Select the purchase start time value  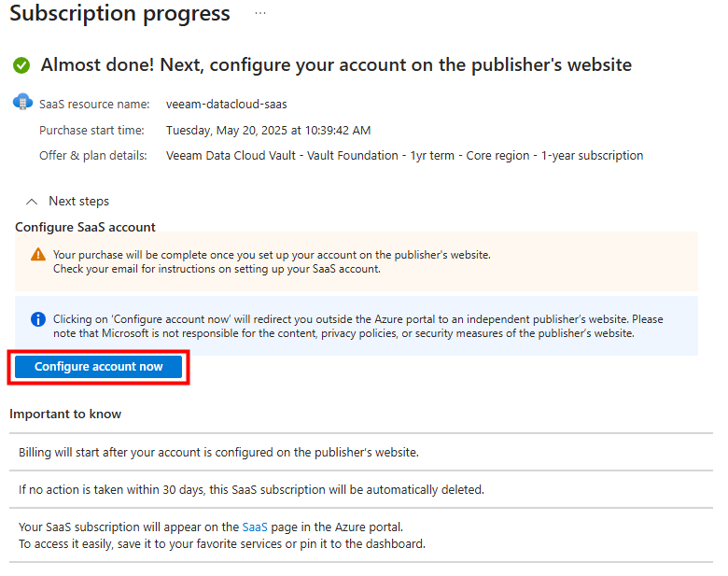point(269,131)
